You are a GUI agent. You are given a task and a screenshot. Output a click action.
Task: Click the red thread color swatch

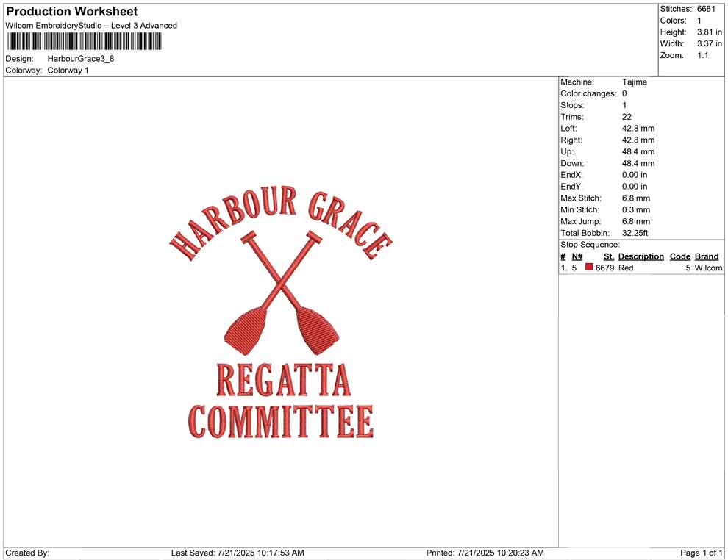[x=589, y=267]
